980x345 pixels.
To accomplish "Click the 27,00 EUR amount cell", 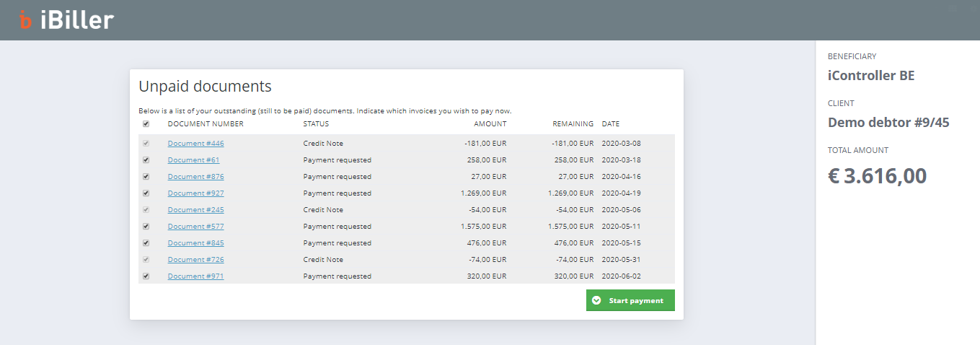I will click(x=489, y=176).
